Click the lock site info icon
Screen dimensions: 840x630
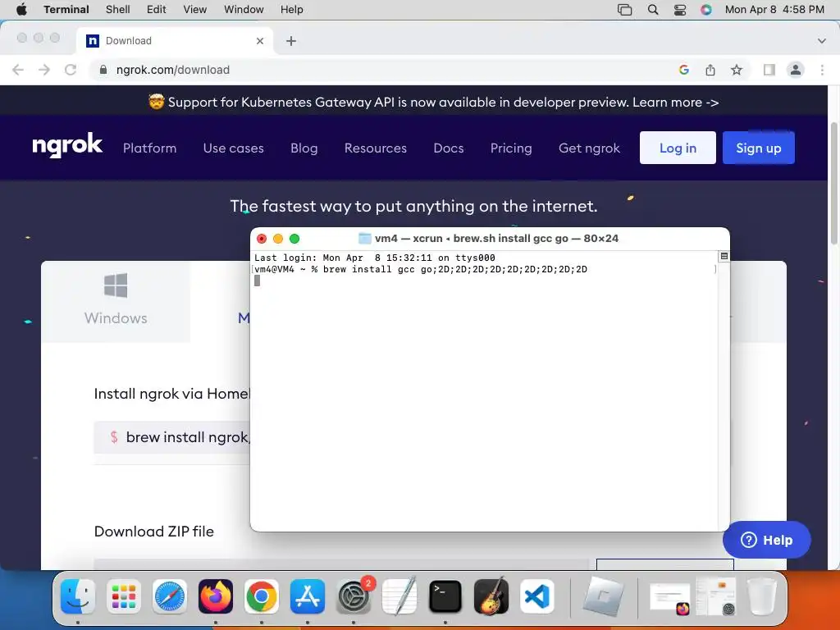[x=103, y=70]
